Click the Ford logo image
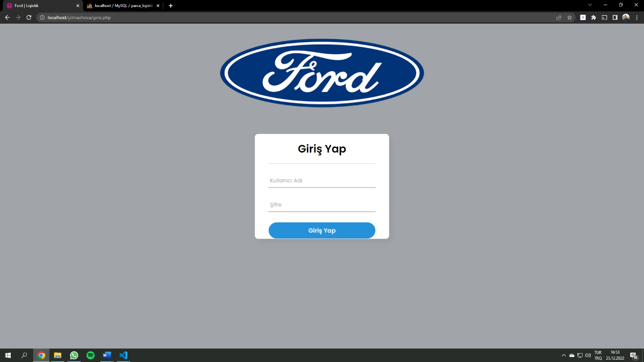The width and height of the screenshot is (644, 362). 322,73
